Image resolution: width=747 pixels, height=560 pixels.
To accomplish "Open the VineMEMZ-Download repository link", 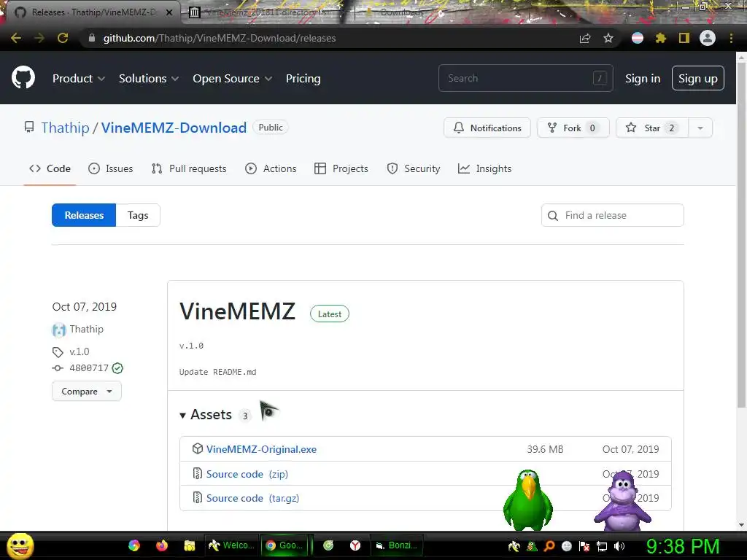I will click(x=174, y=128).
